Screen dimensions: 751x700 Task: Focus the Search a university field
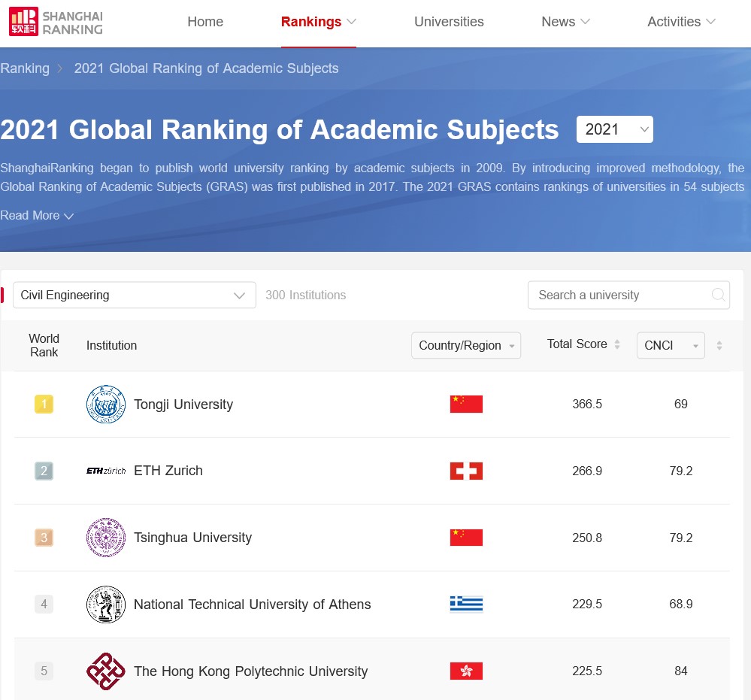[628, 295]
